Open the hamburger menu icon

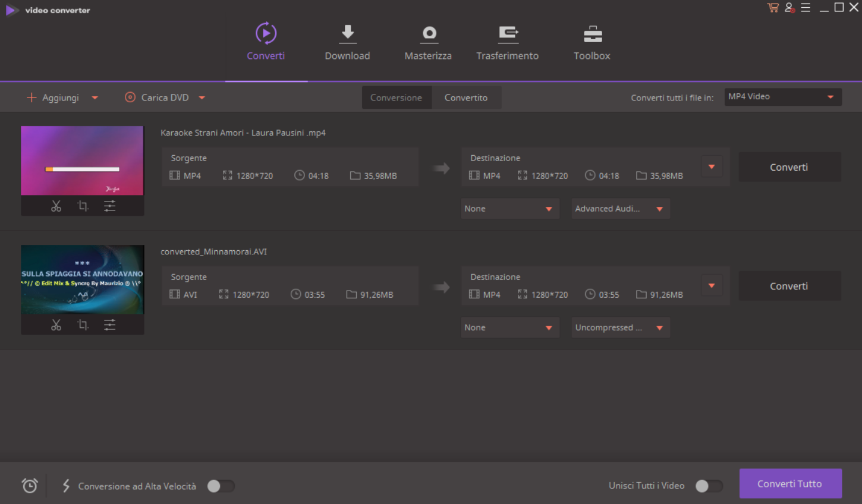tap(806, 8)
